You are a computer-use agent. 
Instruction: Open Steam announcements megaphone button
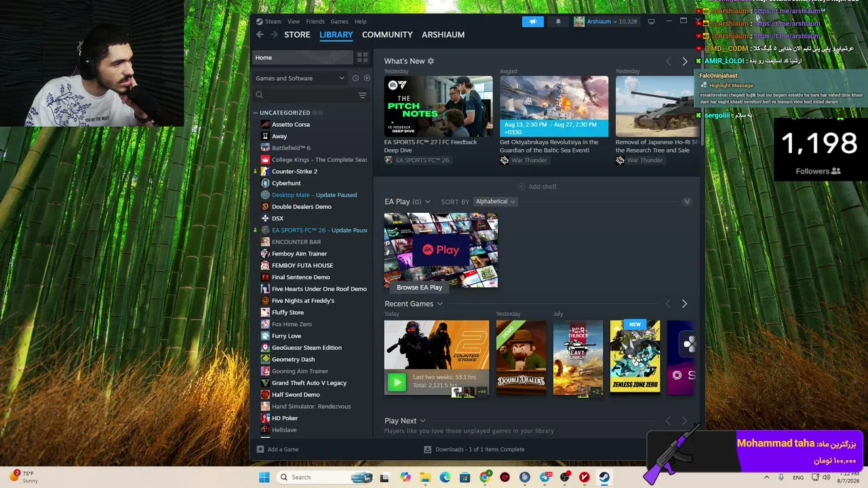click(x=533, y=22)
